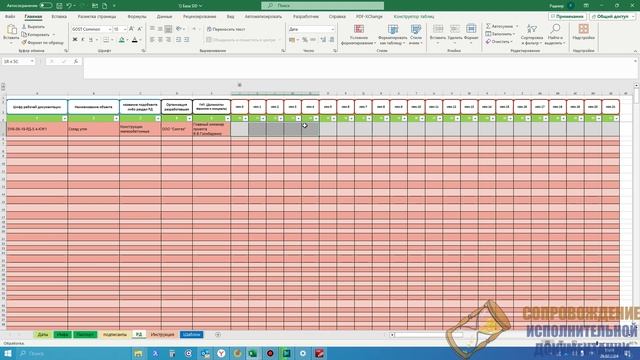This screenshot has height=360, width=640.
Task: Click Cell Styles (Стили ячеек)
Action: (x=416, y=34)
